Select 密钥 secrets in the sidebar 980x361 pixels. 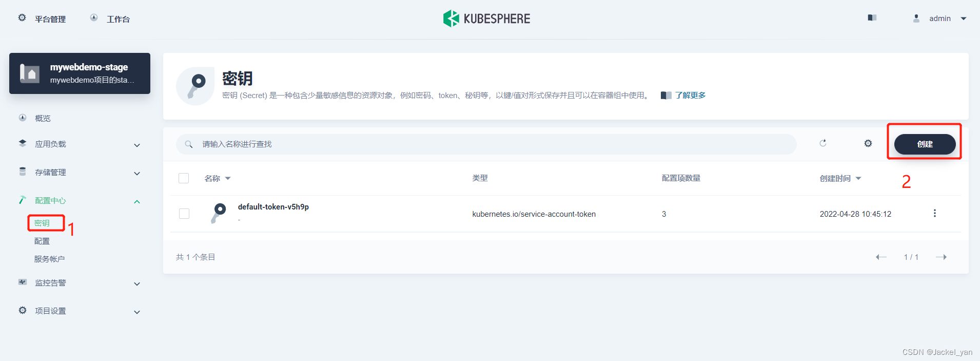point(42,223)
